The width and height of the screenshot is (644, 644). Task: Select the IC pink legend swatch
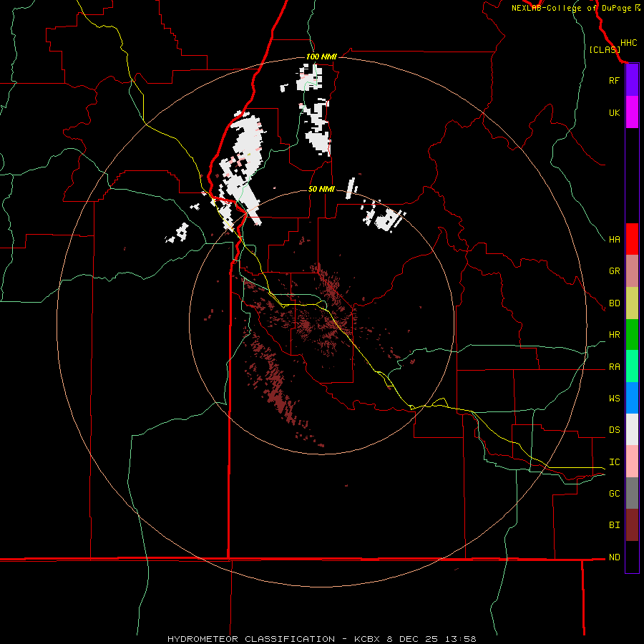point(632,462)
